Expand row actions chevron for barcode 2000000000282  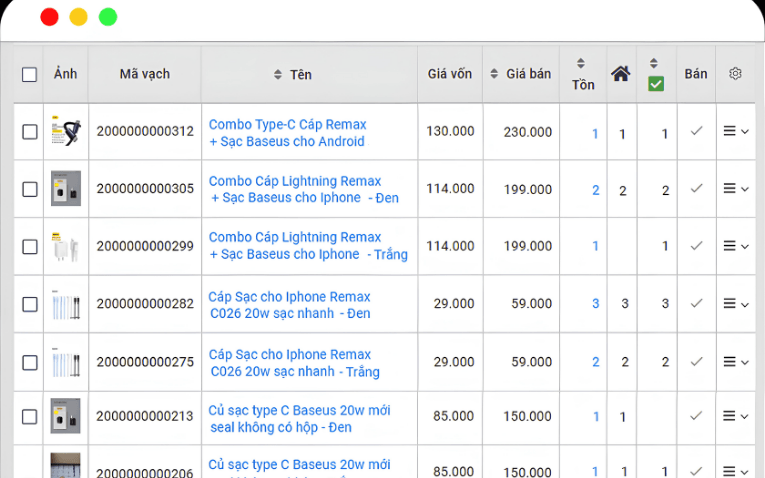click(745, 305)
